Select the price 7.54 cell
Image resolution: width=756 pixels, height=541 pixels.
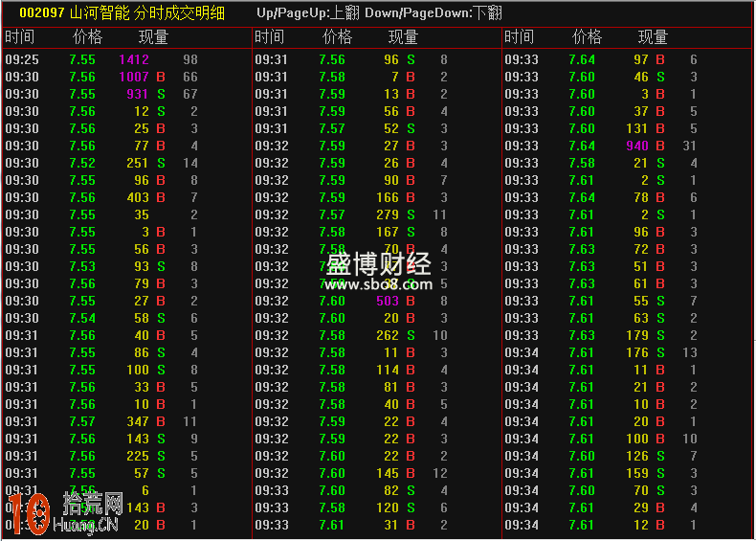click(82, 318)
